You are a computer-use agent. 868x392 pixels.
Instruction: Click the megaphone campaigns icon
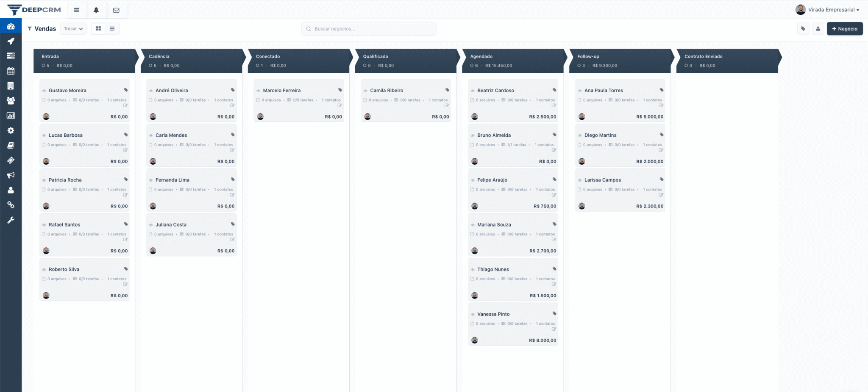point(11,175)
